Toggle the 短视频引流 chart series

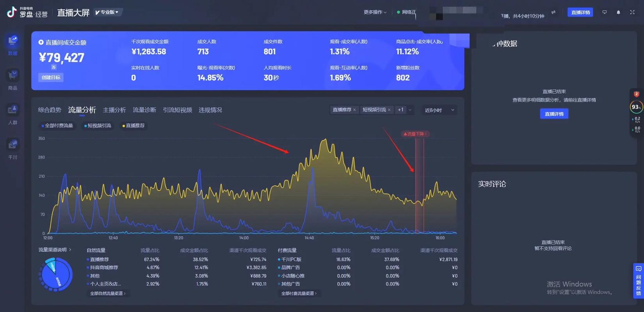tap(98, 126)
